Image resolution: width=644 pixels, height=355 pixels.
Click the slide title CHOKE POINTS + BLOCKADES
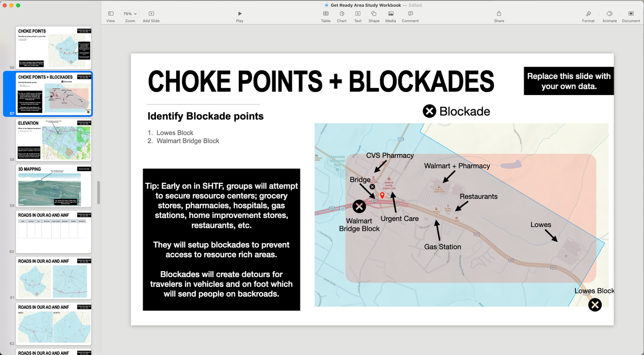(321, 81)
